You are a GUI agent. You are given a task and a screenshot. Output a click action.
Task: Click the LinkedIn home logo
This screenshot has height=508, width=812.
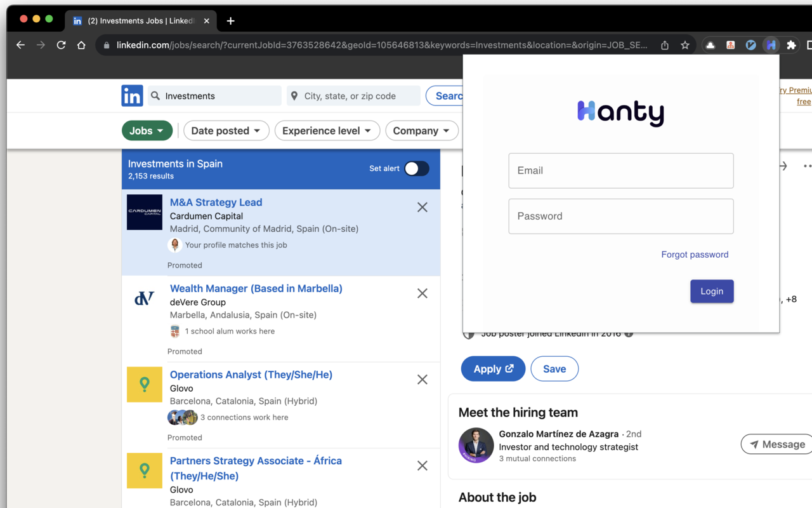click(132, 95)
